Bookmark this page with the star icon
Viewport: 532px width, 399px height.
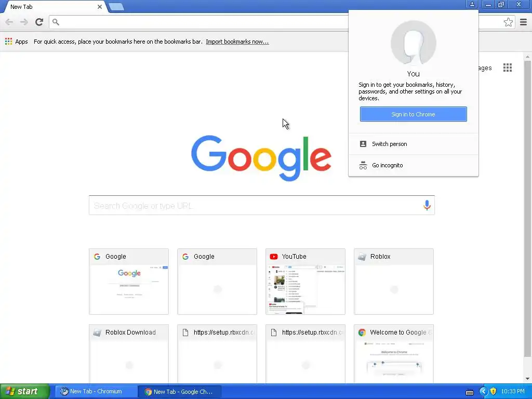508,22
